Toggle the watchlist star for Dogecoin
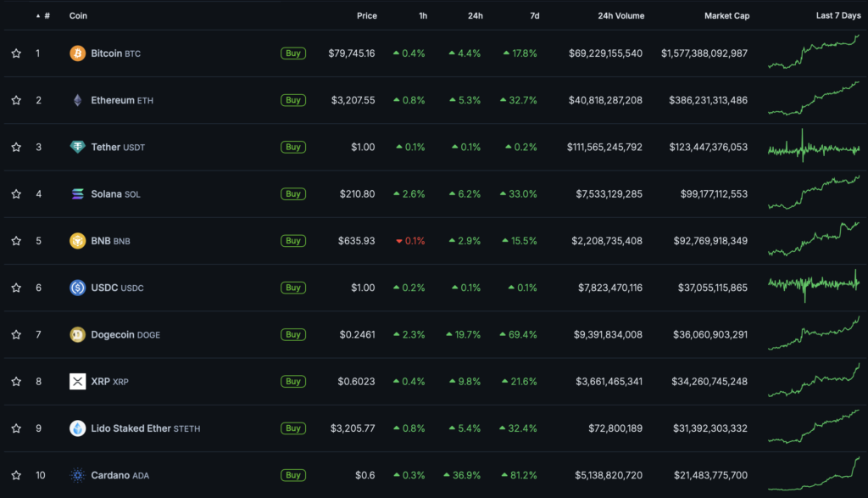868x498 pixels. pos(16,334)
